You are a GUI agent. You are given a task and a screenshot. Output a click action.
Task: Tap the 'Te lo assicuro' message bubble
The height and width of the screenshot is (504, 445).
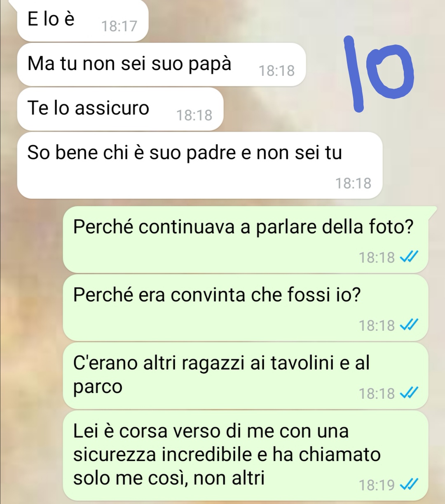pyautogui.click(x=120, y=109)
